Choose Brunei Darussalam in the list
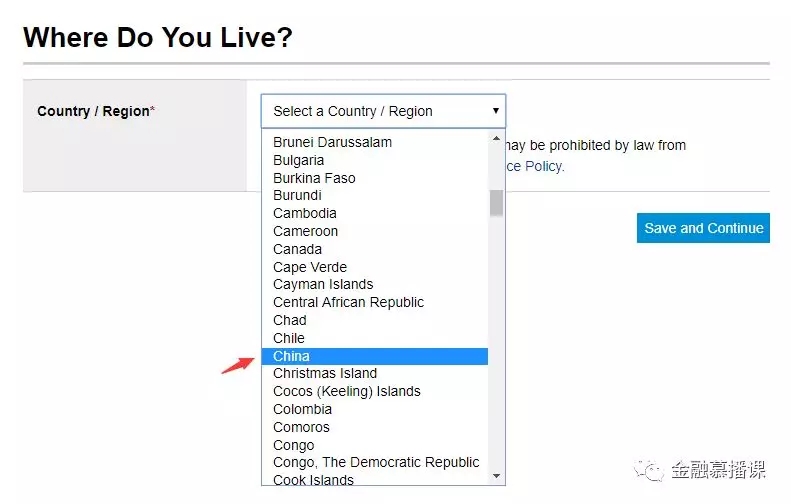791x504 pixels. [x=333, y=142]
